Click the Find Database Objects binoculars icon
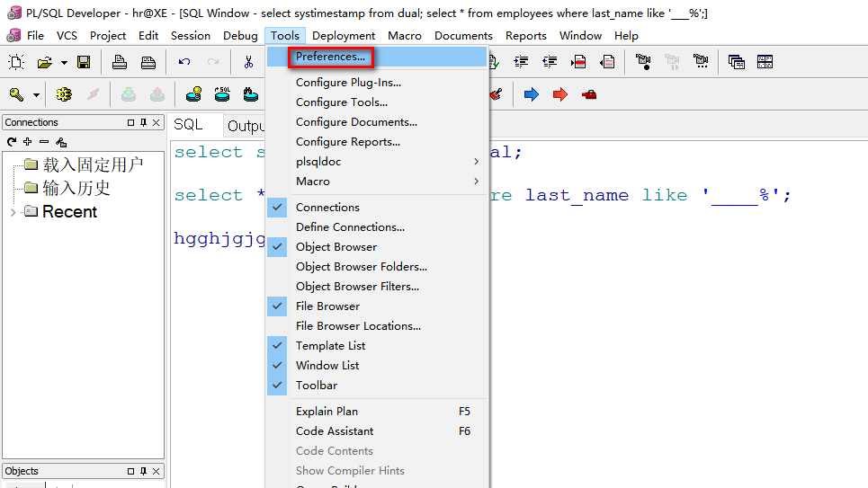868x488 pixels. click(x=251, y=94)
